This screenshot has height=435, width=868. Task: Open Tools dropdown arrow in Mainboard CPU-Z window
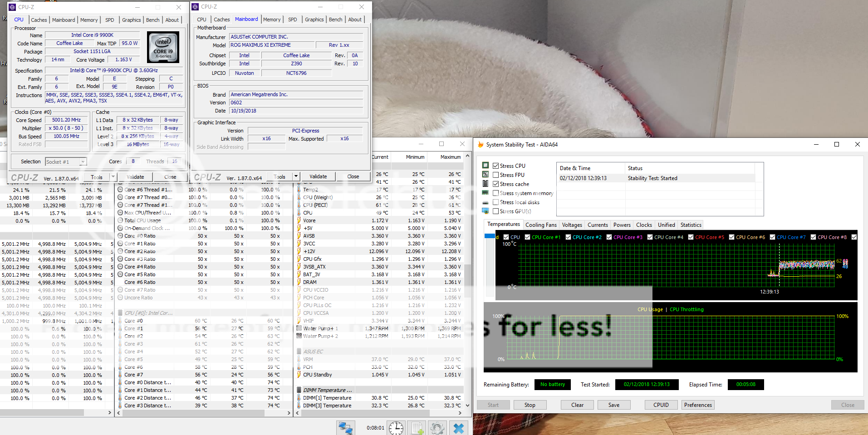[x=296, y=176]
